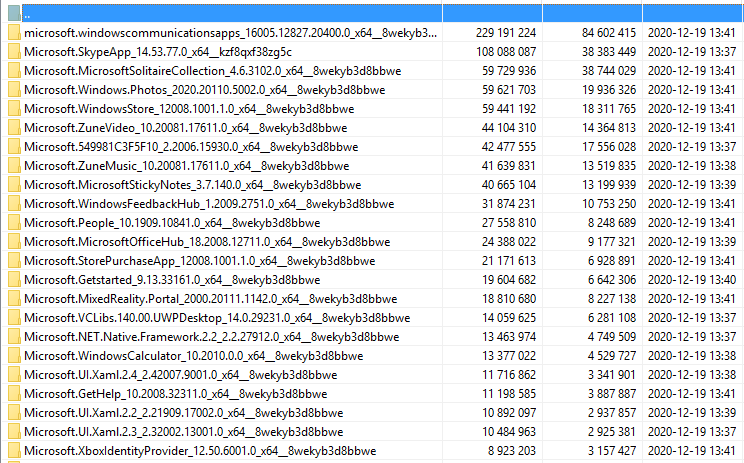Click folder icon of Microsoft.WindowsStore
Screen dimensions: 744x463
(14, 108)
